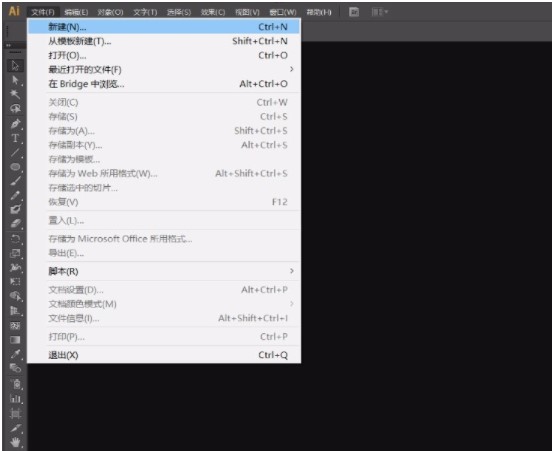Click the 恢复(V) menu entry
The width and height of the screenshot is (552, 451).
click(164, 202)
